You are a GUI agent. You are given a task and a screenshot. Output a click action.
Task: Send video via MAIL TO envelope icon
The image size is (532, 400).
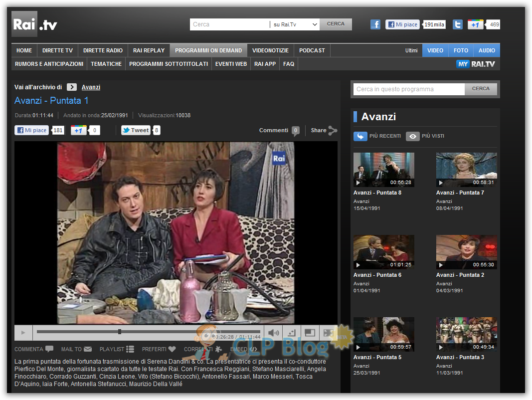pos(89,349)
